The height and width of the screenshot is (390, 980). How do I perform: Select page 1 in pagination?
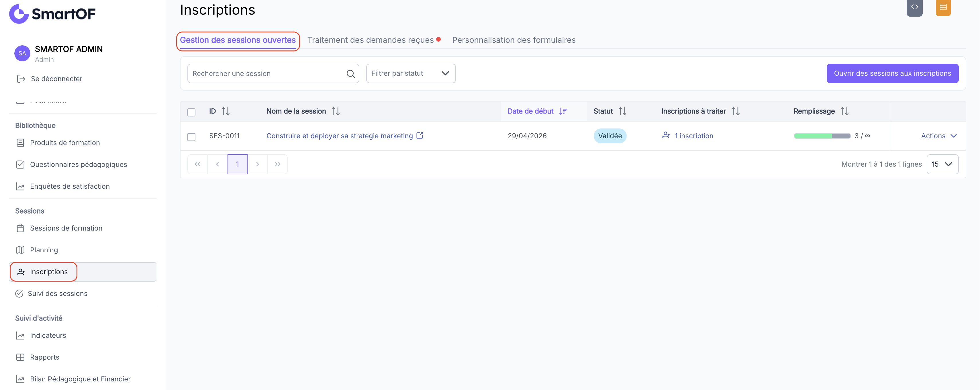237,164
